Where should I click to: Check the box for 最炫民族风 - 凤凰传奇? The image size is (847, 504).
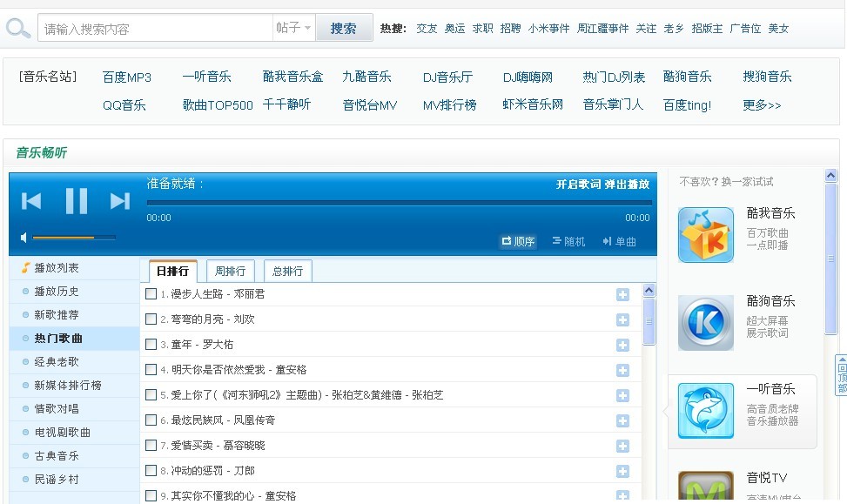(151, 420)
